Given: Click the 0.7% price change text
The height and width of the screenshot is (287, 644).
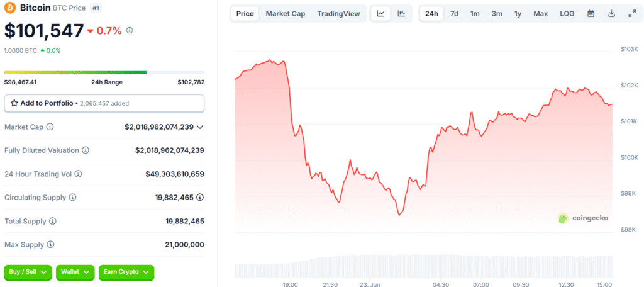Looking at the screenshot, I should pyautogui.click(x=109, y=31).
